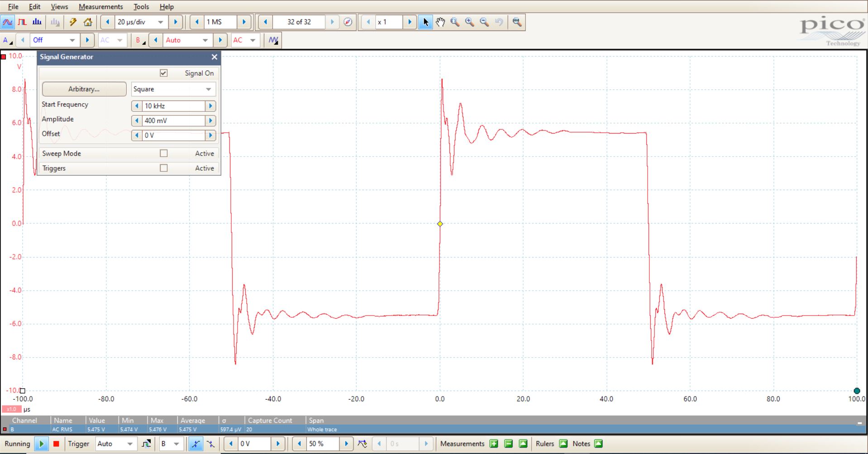Open the timebase 20 µs/div dropdown
The image size is (868, 454).
tap(160, 22)
